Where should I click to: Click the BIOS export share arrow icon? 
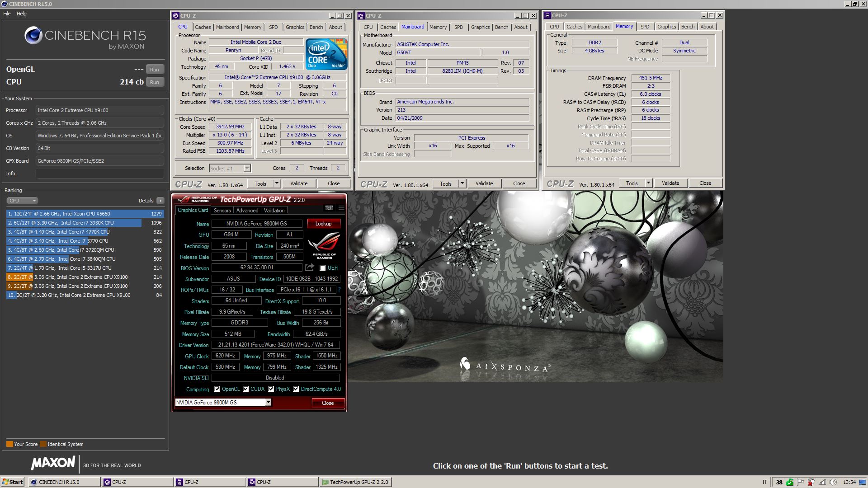point(309,267)
